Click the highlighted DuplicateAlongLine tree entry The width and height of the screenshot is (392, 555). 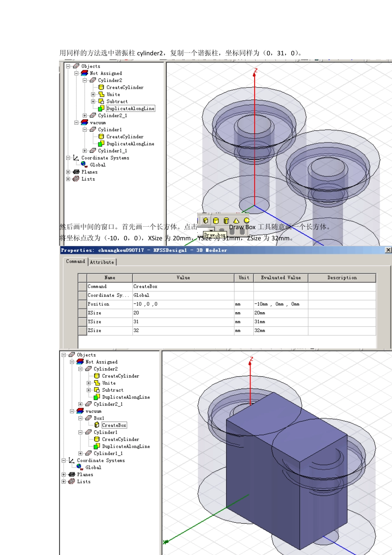(130, 109)
